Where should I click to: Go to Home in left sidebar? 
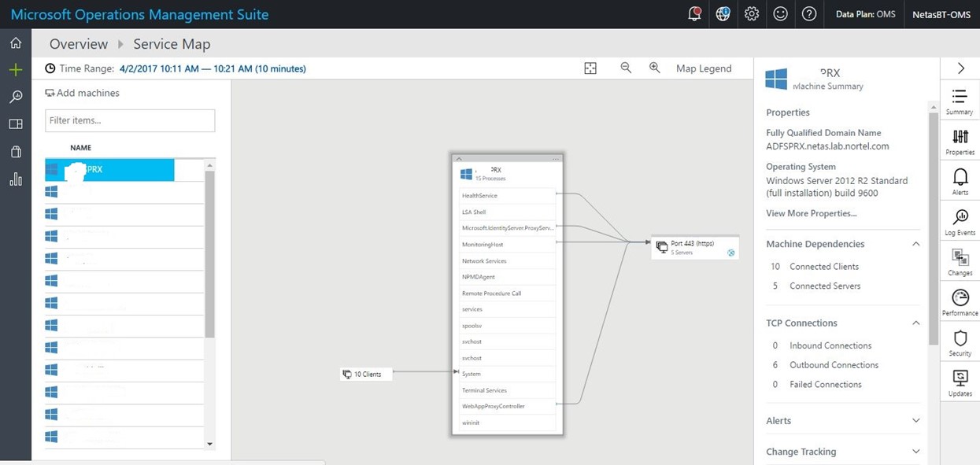[x=15, y=43]
